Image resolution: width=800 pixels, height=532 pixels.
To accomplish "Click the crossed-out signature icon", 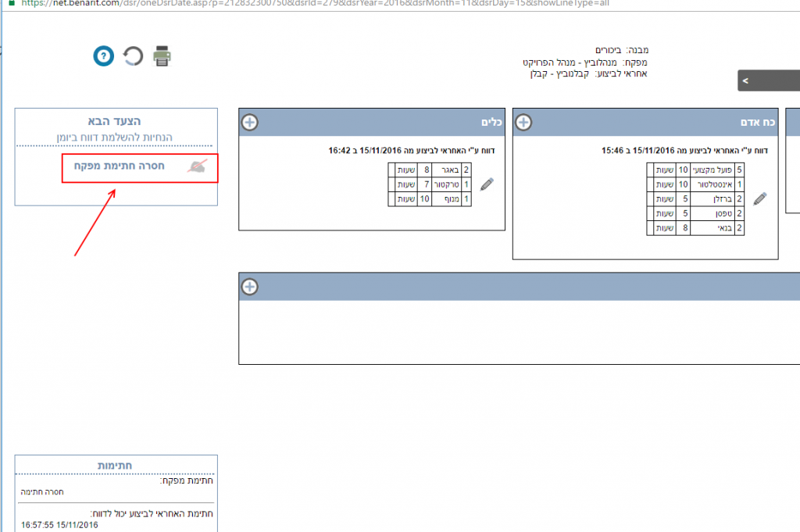I will tap(198, 166).
